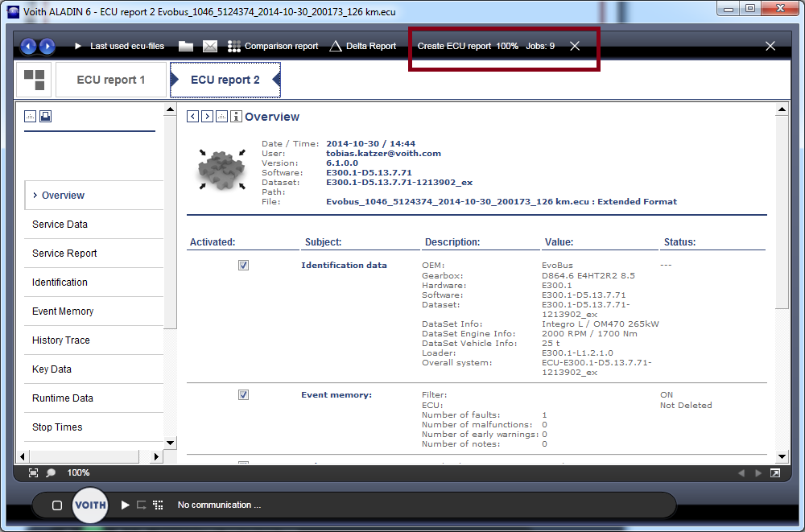
Task: Click the pop-out window icon in status bar
Action: click(775, 473)
